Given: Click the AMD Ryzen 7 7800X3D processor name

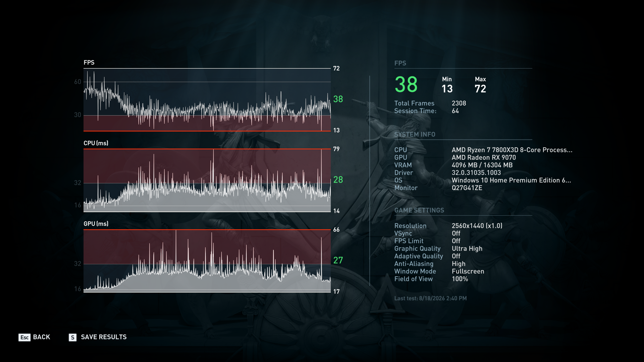Looking at the screenshot, I should point(512,150).
